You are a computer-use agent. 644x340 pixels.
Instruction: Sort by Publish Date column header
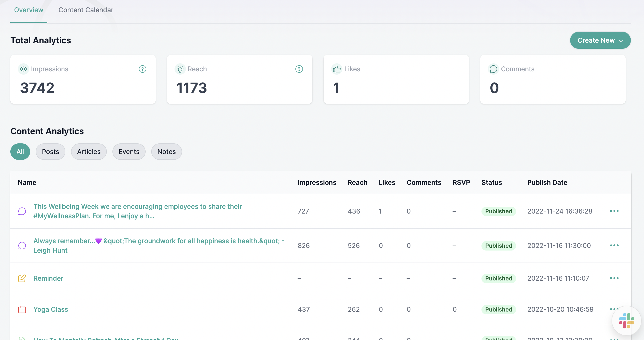pos(547,183)
